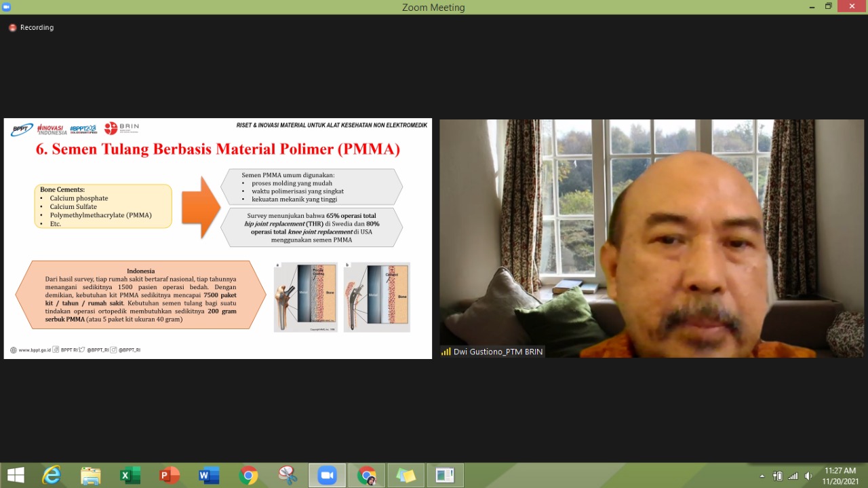Viewport: 868px width, 488px height.
Task: Open File Explorer from the taskbar
Action: click(x=90, y=475)
